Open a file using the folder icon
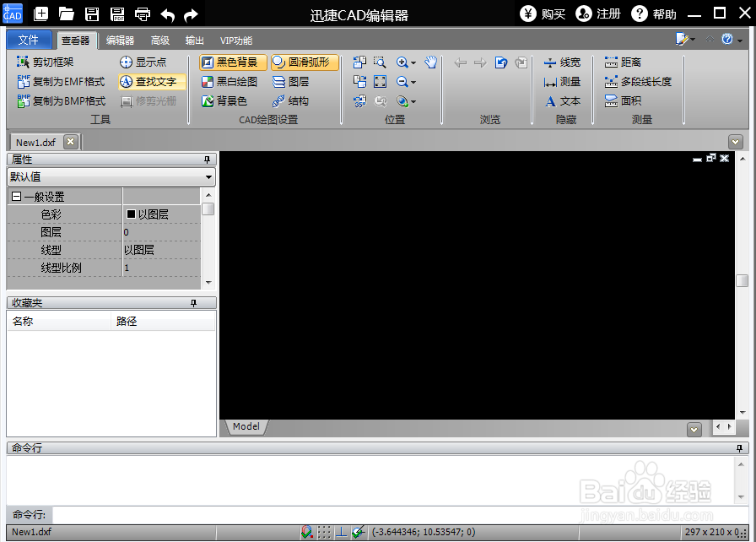Viewport: 756px width, 542px height. point(66,14)
